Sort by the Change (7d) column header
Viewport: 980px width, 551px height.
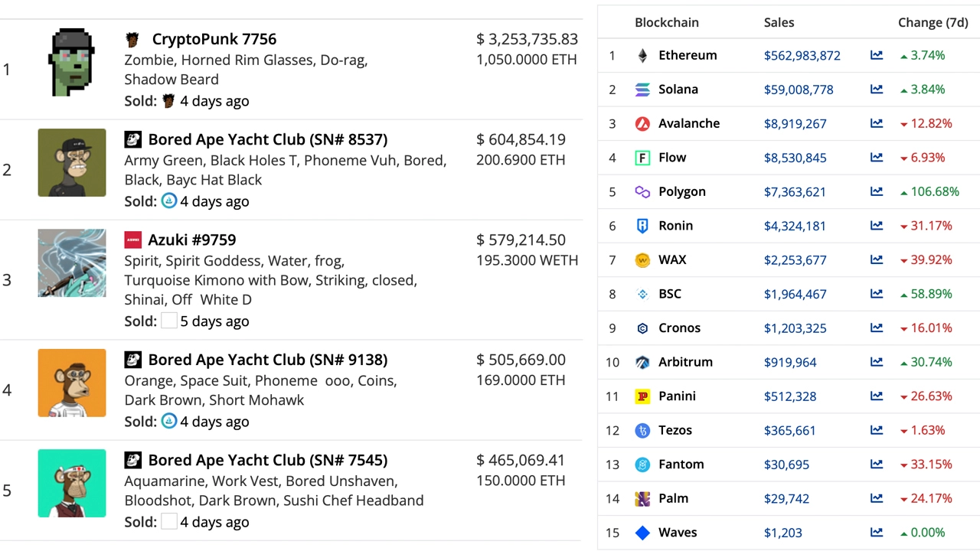point(933,23)
